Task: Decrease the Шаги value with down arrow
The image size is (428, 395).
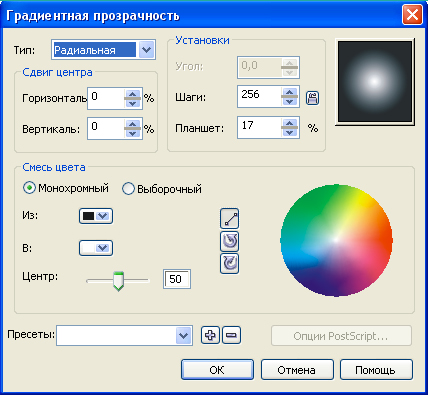Action: point(289,101)
